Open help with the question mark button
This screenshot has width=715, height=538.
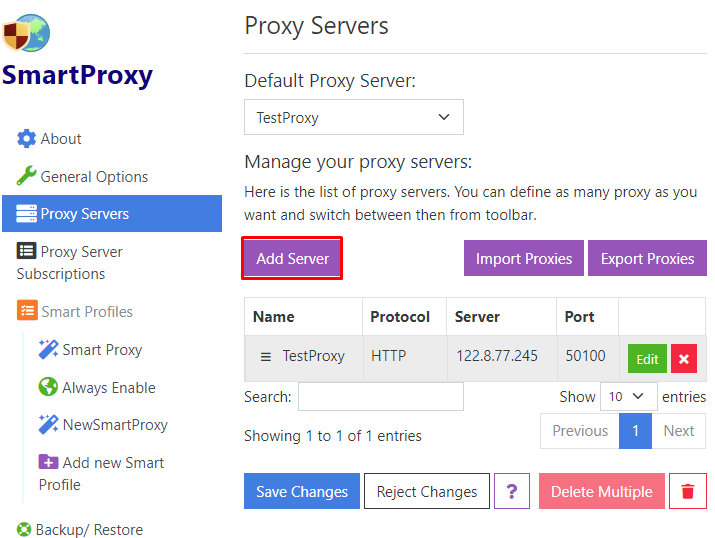[512, 491]
